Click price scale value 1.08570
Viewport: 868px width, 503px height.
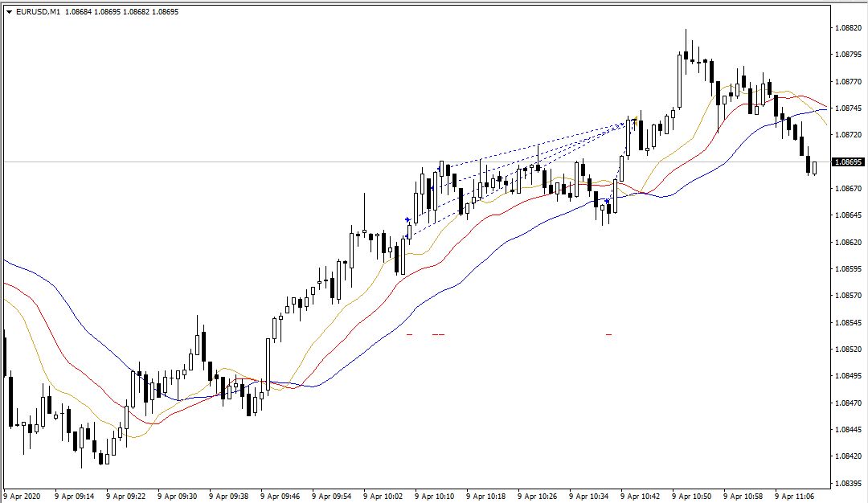coord(848,296)
